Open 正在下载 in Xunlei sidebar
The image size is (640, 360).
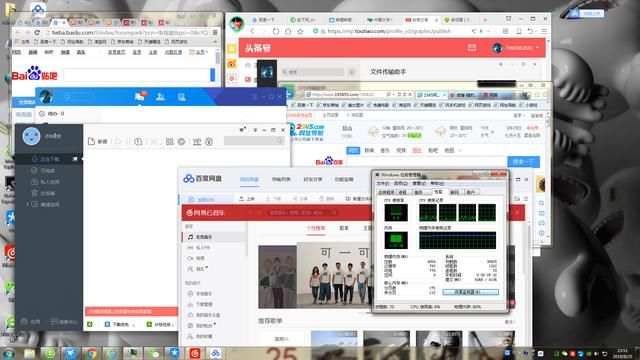coord(49,159)
